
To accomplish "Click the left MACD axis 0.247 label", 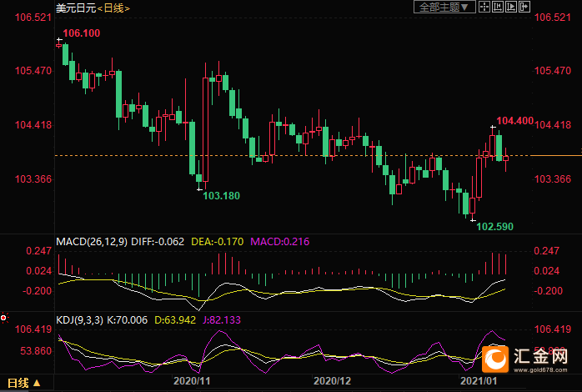I will [x=39, y=251].
